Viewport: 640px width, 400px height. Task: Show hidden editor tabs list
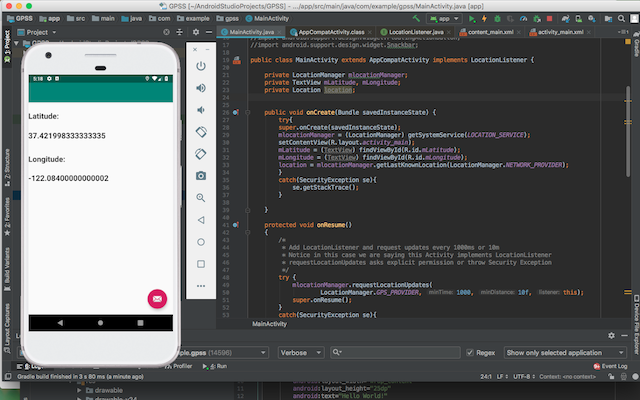click(623, 32)
